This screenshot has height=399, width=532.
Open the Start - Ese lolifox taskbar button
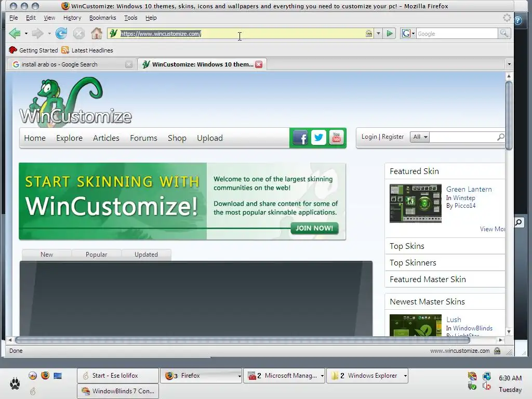pyautogui.click(x=118, y=376)
